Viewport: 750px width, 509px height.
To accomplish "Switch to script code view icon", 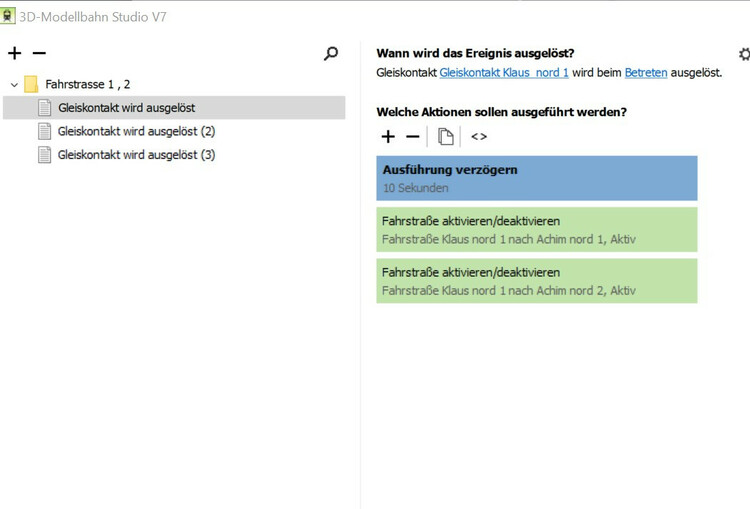I will [x=479, y=136].
